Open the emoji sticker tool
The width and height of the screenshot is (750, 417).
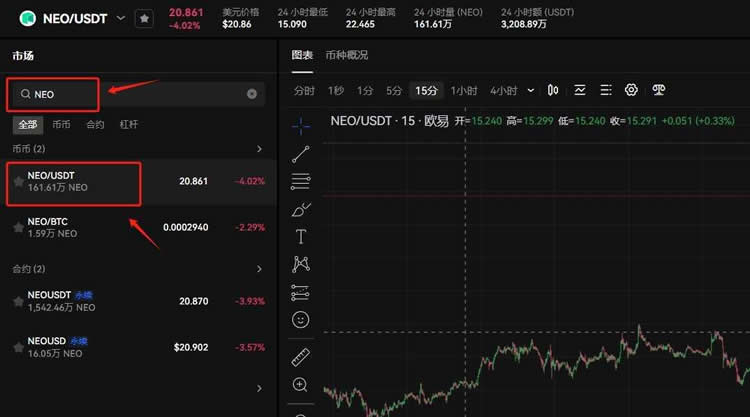point(300,320)
